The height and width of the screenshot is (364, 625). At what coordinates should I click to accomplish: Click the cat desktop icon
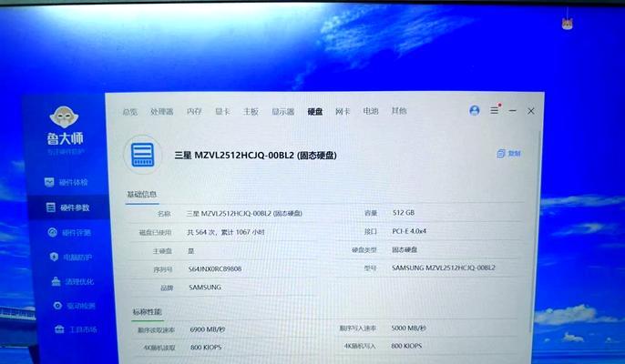pyautogui.click(x=568, y=24)
